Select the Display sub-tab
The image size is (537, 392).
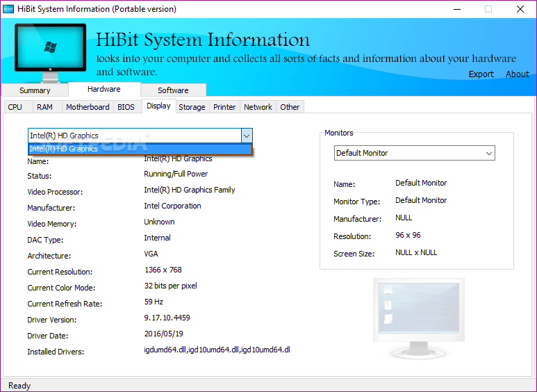[x=158, y=106]
